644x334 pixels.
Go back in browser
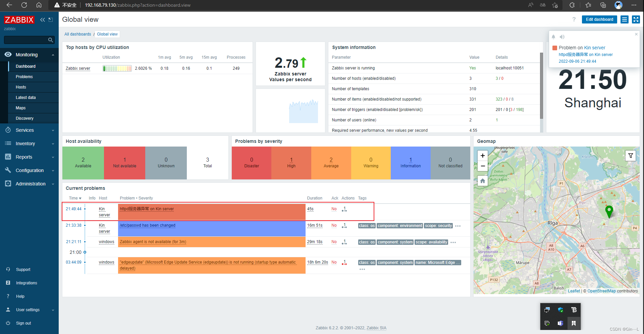pyautogui.click(x=9, y=5)
